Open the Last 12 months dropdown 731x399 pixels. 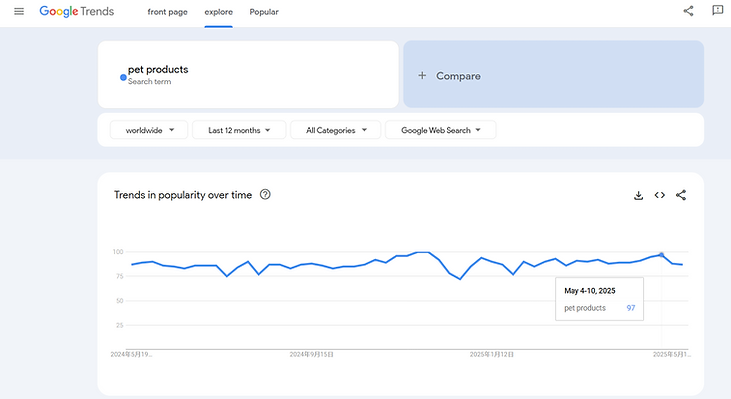[239, 130]
